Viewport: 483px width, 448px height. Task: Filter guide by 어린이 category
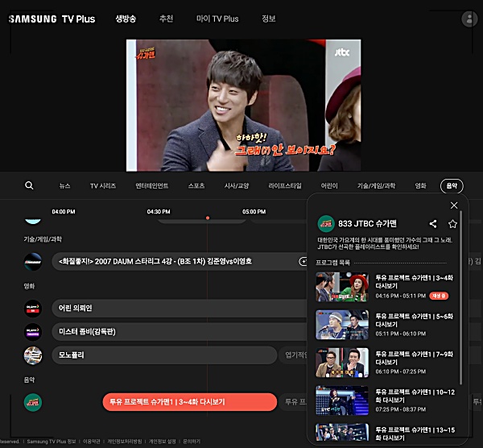coord(329,185)
